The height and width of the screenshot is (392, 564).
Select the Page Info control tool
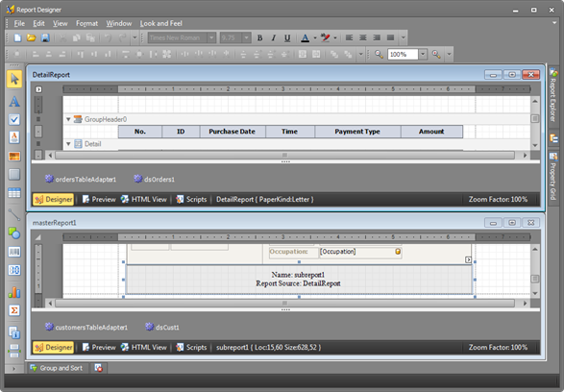click(x=14, y=332)
